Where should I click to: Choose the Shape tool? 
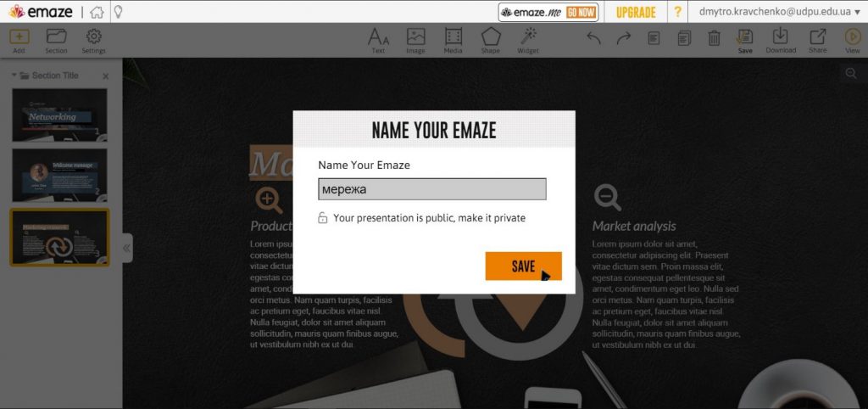click(491, 42)
